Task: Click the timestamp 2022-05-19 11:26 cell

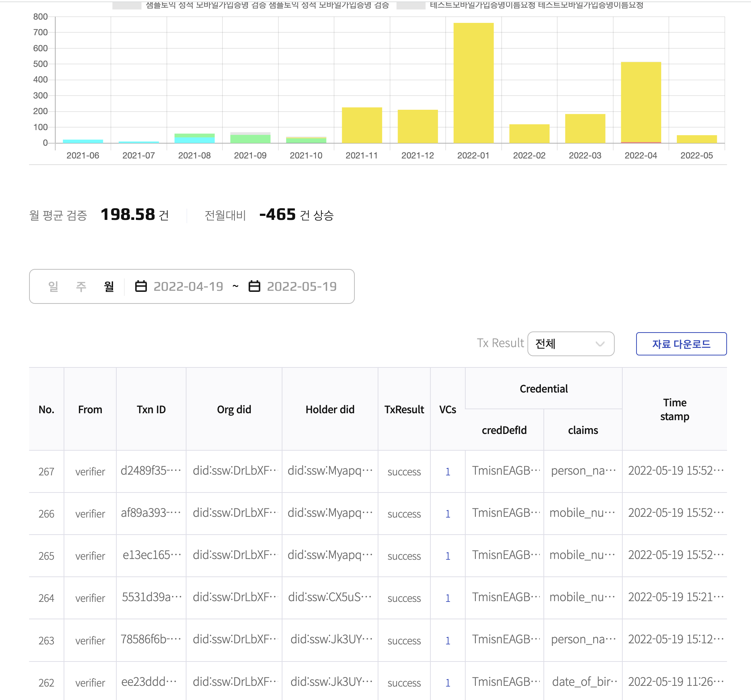Action: click(x=675, y=682)
